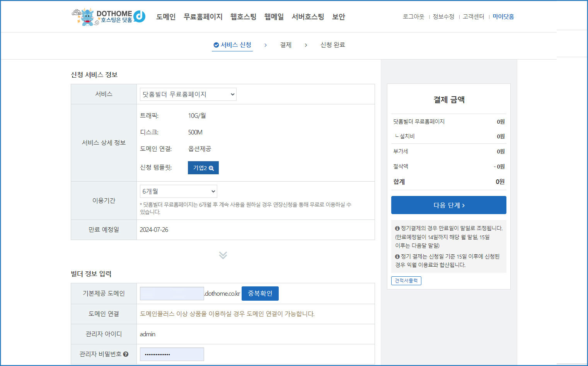Choose 서버호스팅 in the navigation bar
This screenshot has width=588, height=366.
(308, 17)
